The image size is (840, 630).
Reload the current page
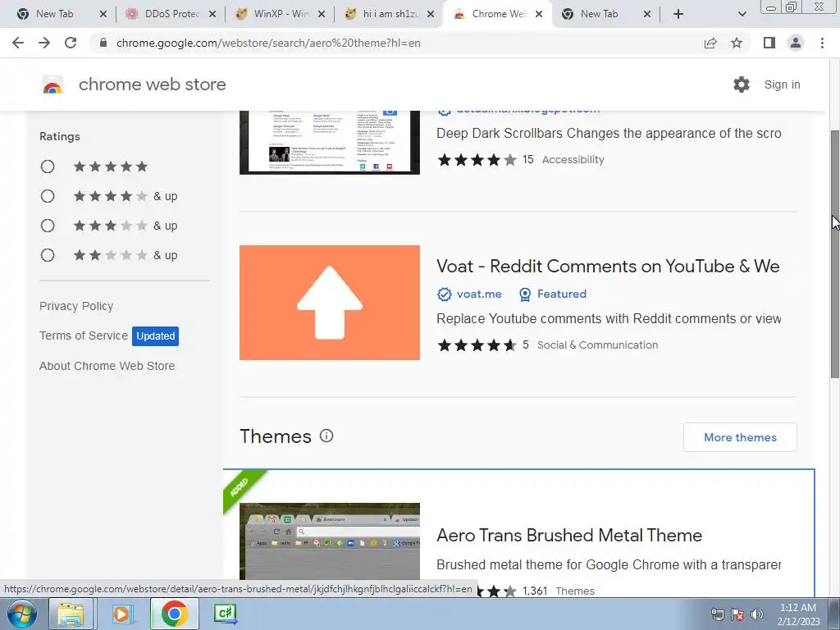click(x=71, y=43)
